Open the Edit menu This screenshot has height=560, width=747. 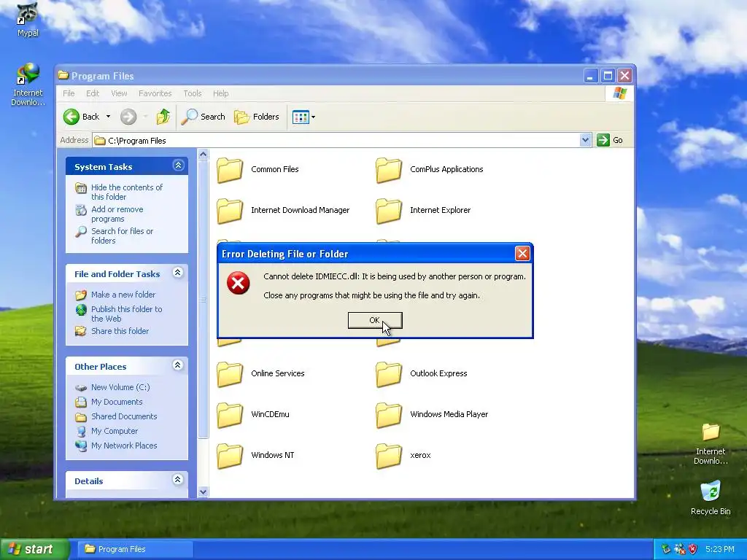point(93,93)
